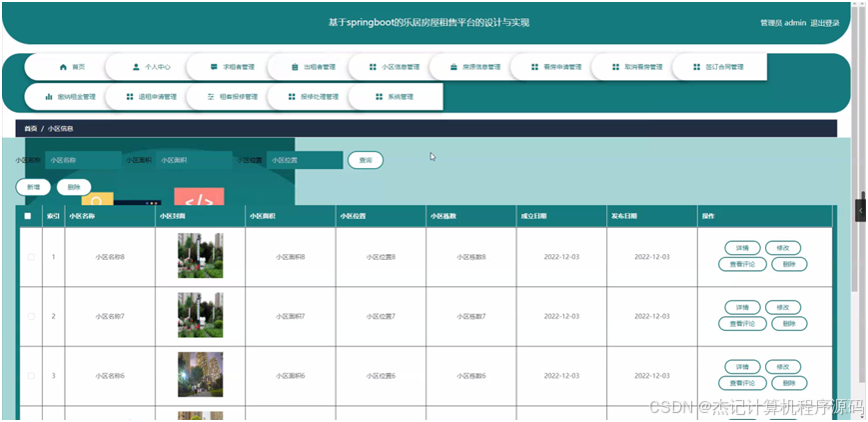Click the grid icon for 看房申请管理

534,67
